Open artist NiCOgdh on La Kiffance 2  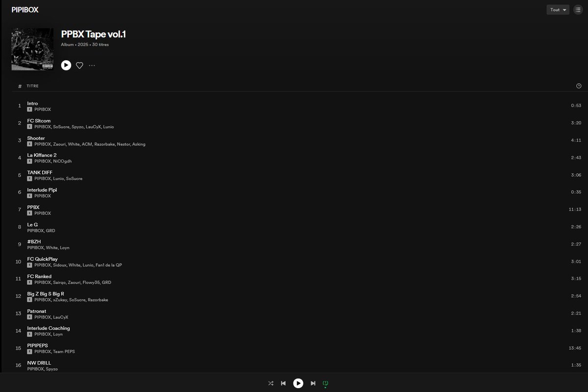click(62, 161)
